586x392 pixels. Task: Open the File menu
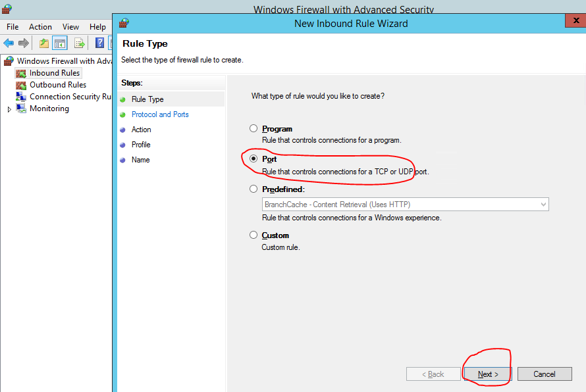(x=13, y=27)
